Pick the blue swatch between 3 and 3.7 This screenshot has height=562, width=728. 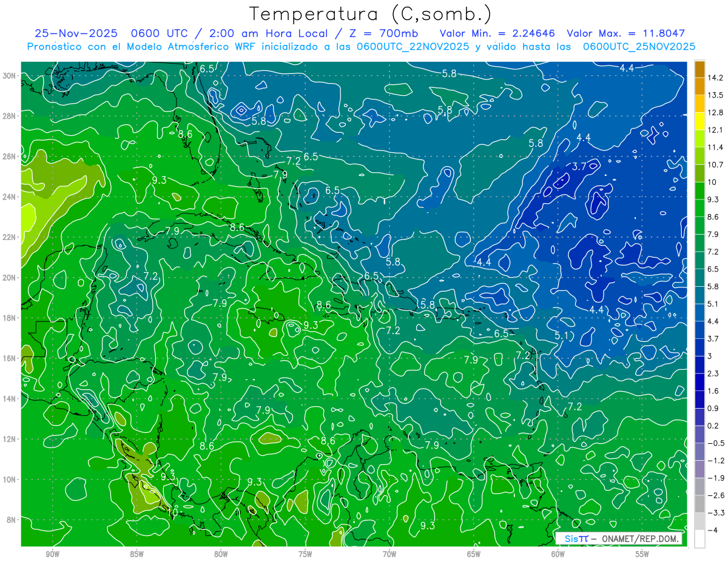[x=699, y=347]
